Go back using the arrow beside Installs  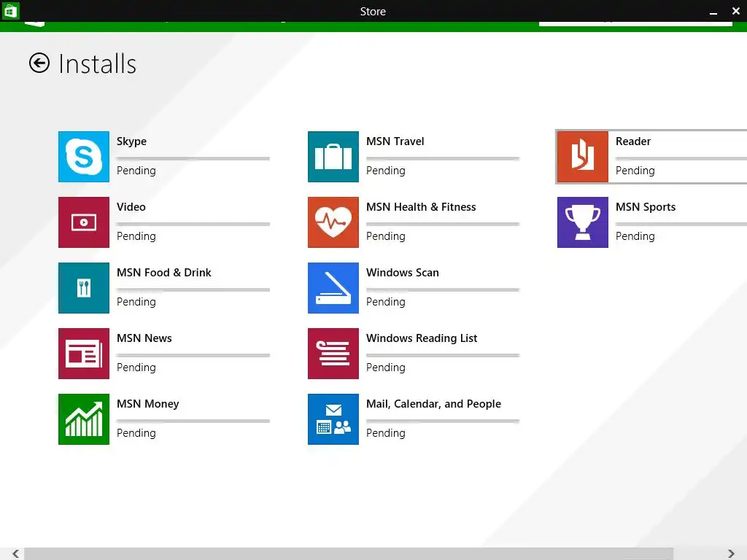coord(39,63)
